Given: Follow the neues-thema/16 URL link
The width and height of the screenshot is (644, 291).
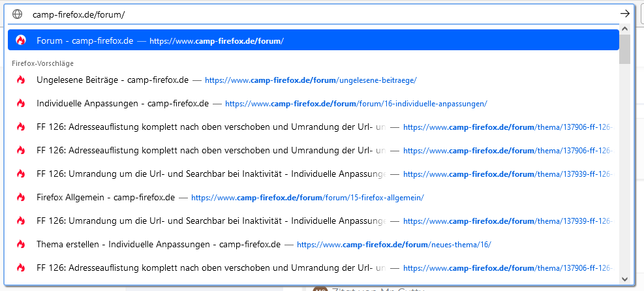Looking at the screenshot, I should 393,245.
